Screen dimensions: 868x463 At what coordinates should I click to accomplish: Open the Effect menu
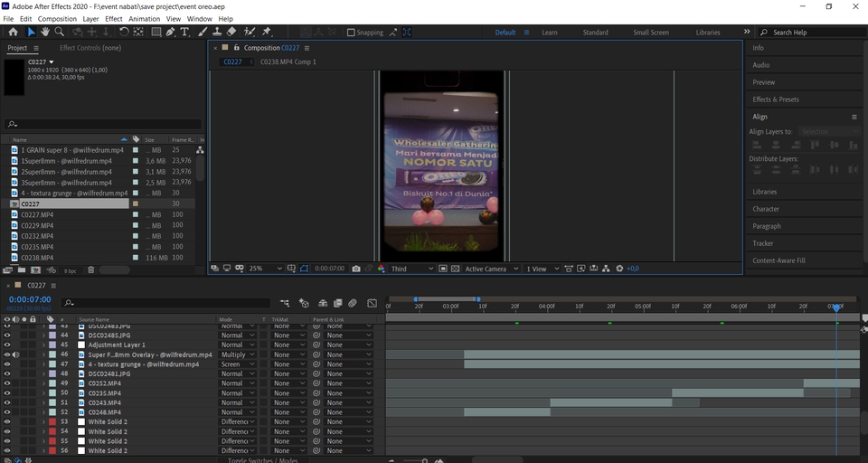click(114, 19)
